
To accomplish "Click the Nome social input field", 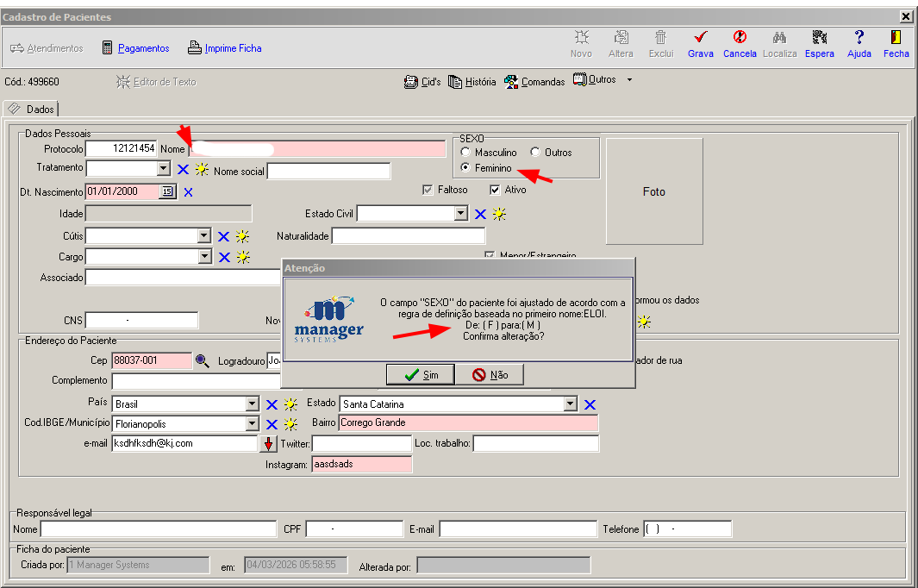I will (x=328, y=172).
